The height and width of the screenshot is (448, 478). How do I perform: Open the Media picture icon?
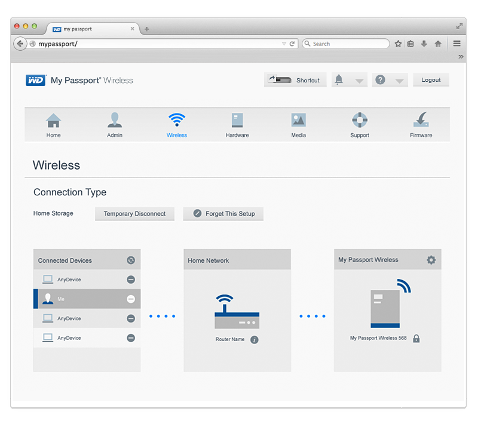pos(298,120)
